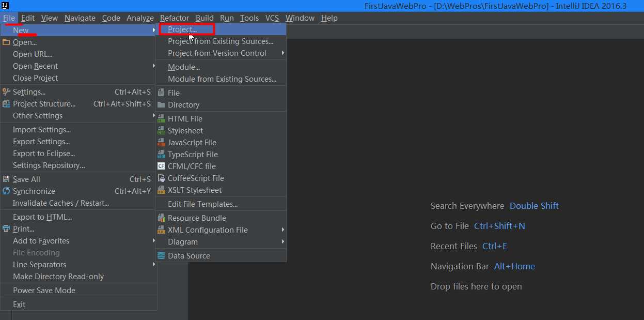Select Import Settings...
The image size is (644, 320).
[x=78, y=130]
